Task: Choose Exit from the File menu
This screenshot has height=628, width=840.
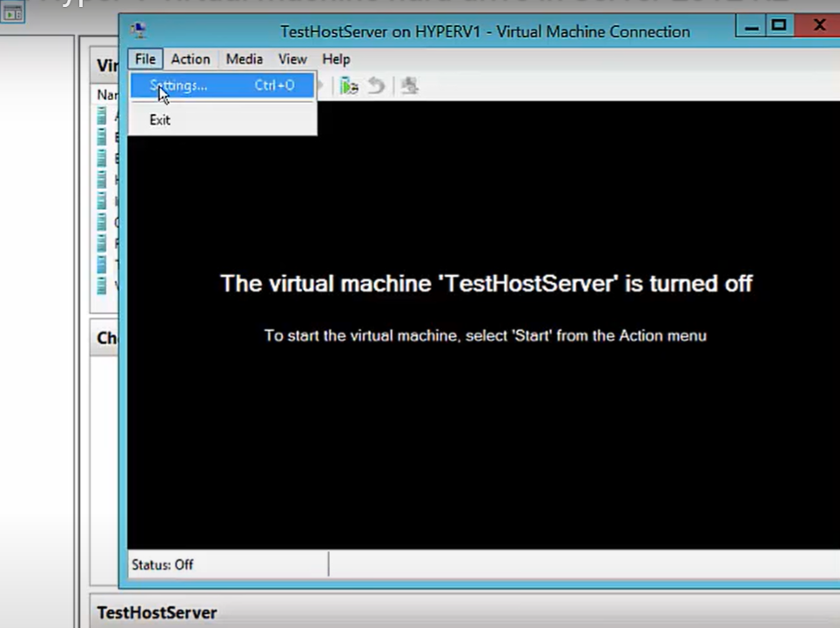Action: [222, 119]
